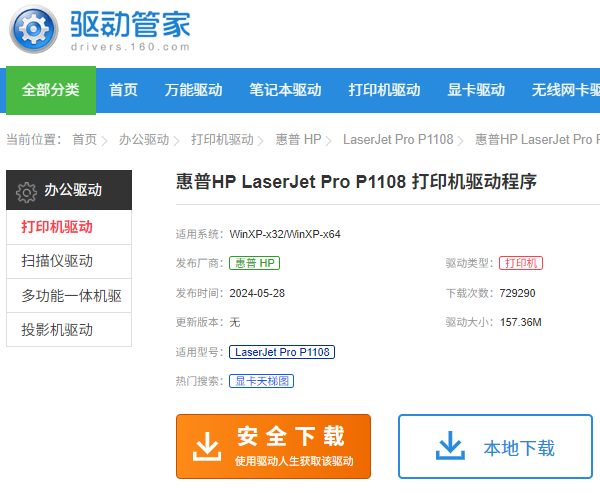600x493 pixels.
Task: Select 打印机驱动 in the top navigation bar
Action: (384, 90)
